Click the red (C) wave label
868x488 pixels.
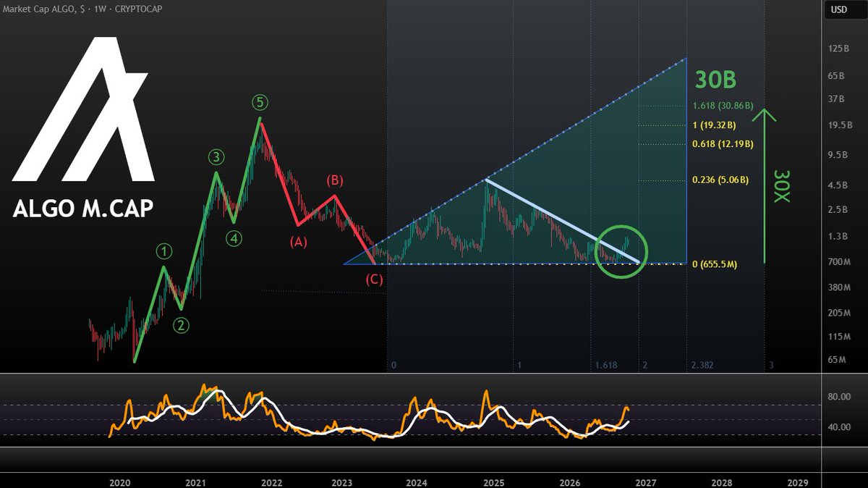(x=374, y=280)
